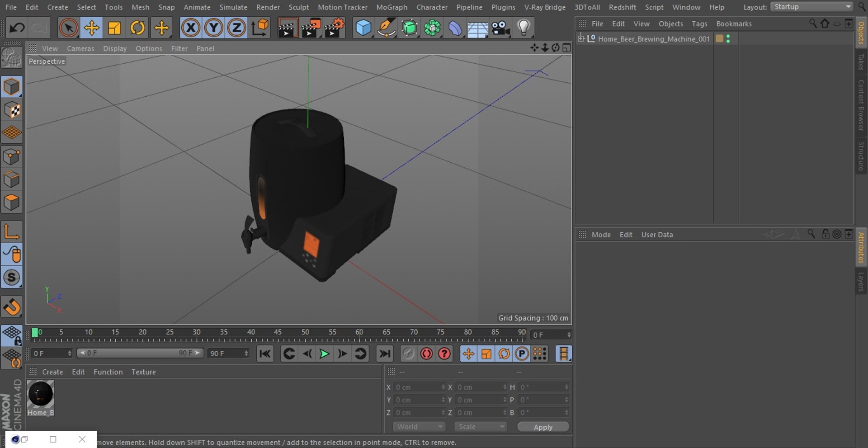Play the animation forward
The image size is (868, 448).
click(x=324, y=354)
